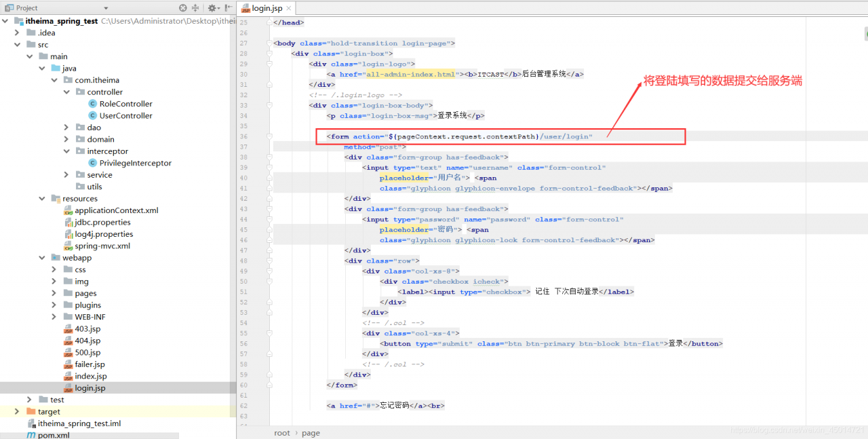The height and width of the screenshot is (439, 868).
Task: Expand the plugins folder
Action: (x=54, y=305)
